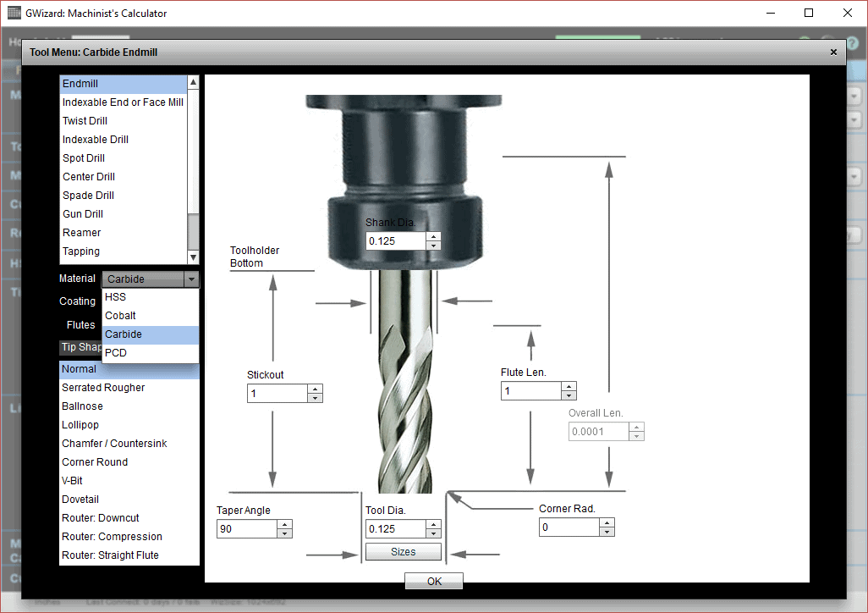Click the tool list scrollbar down arrow
The height and width of the screenshot is (613, 868).
(x=194, y=257)
